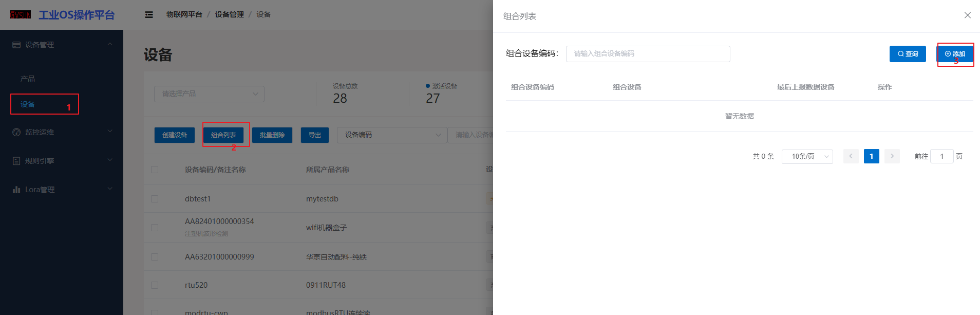This screenshot has width=980, height=315.
Task: Open the 设备编码 search type dropdown
Action: [391, 135]
